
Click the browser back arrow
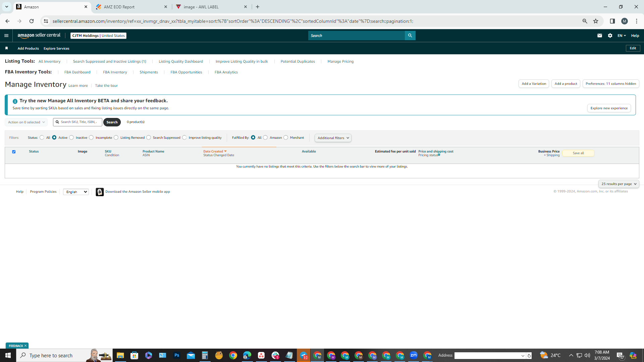7,21
